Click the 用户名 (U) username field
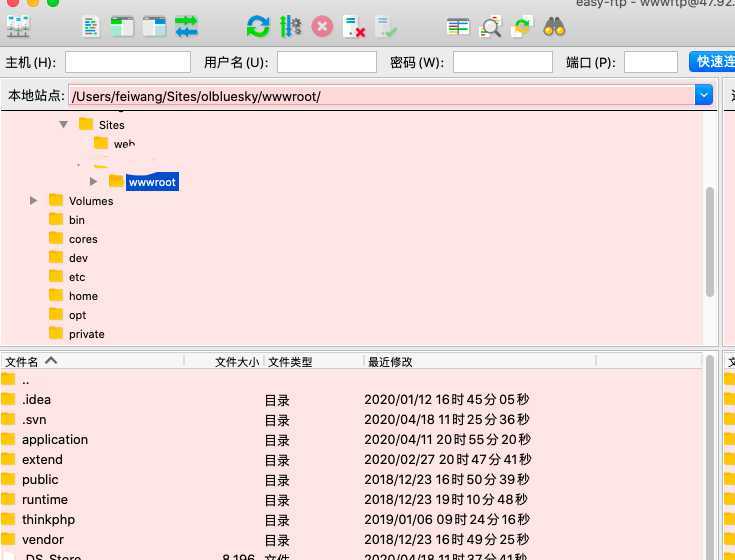The width and height of the screenshot is (735, 560). (x=327, y=62)
